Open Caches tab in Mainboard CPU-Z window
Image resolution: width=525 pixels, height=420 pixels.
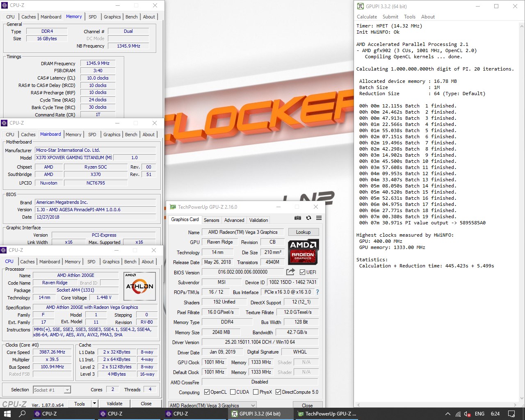click(28, 135)
